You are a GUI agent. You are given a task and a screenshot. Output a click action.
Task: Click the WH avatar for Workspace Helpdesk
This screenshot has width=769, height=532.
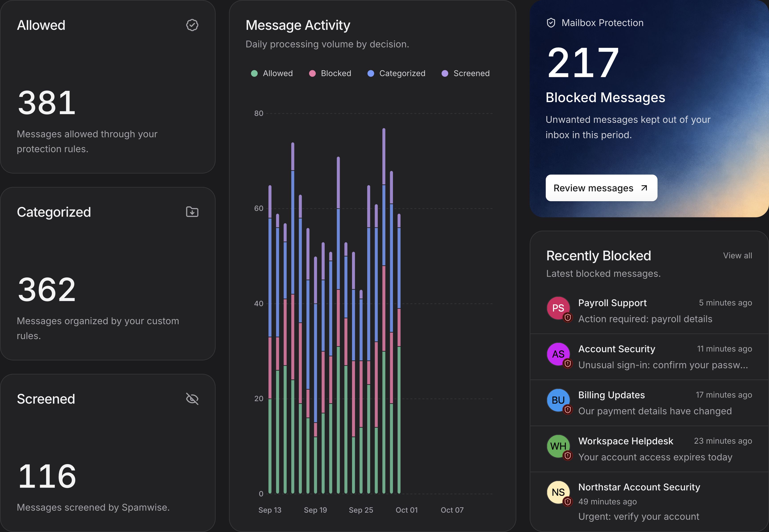(x=558, y=446)
